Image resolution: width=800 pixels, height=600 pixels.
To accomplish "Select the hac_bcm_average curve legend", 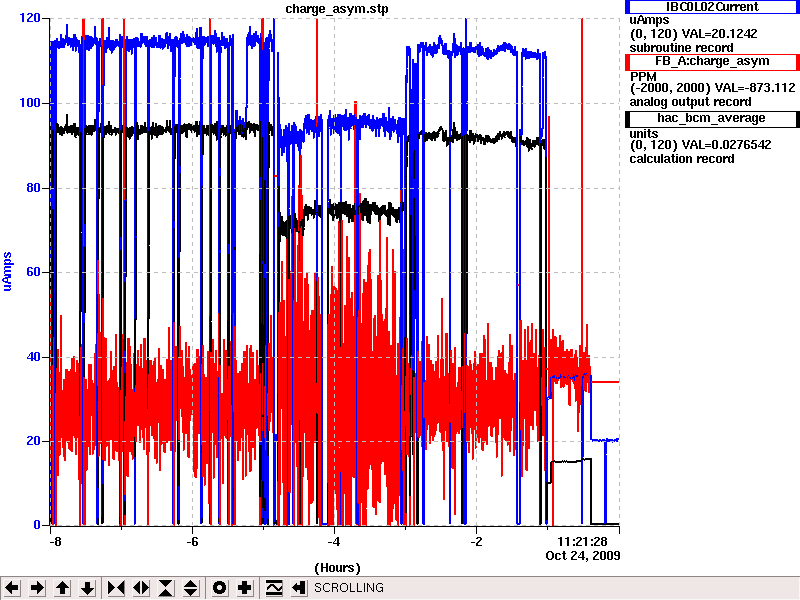I will coord(712,118).
